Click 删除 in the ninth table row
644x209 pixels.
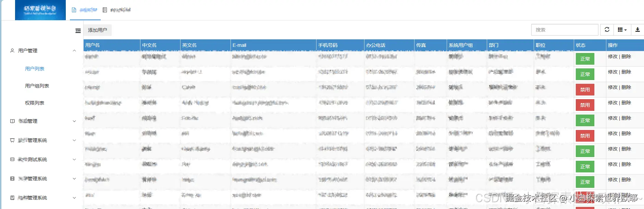click(626, 180)
